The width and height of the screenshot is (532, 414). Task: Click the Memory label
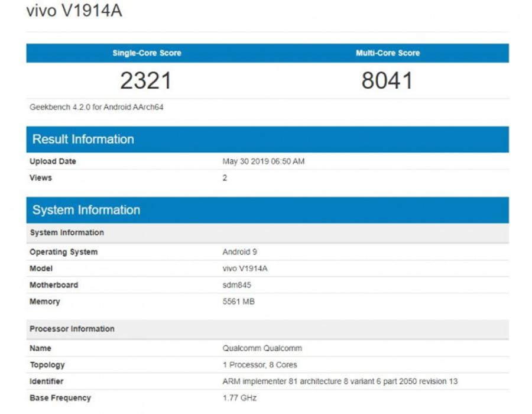(x=45, y=302)
